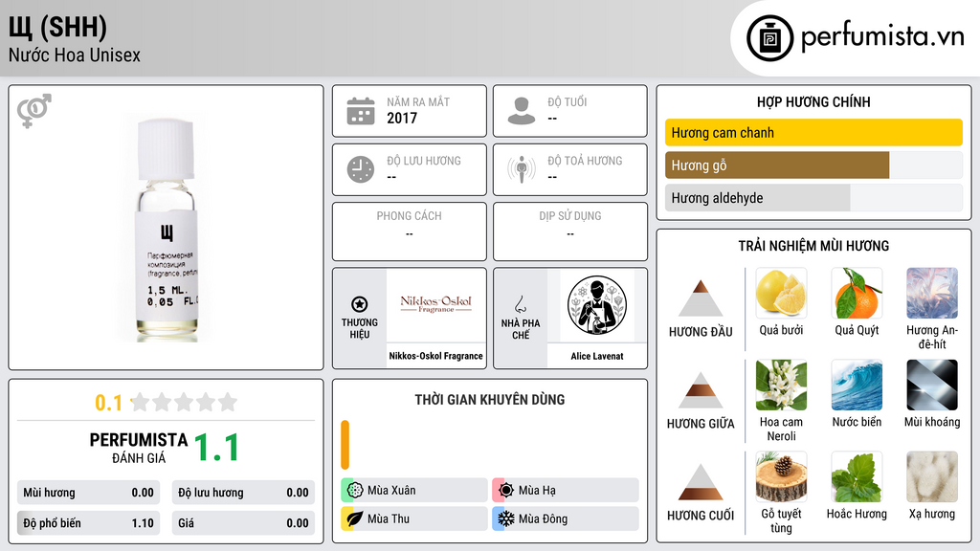
Task: Click the Nikkos-Oskol Fragrance brand logo
Action: [x=436, y=305]
